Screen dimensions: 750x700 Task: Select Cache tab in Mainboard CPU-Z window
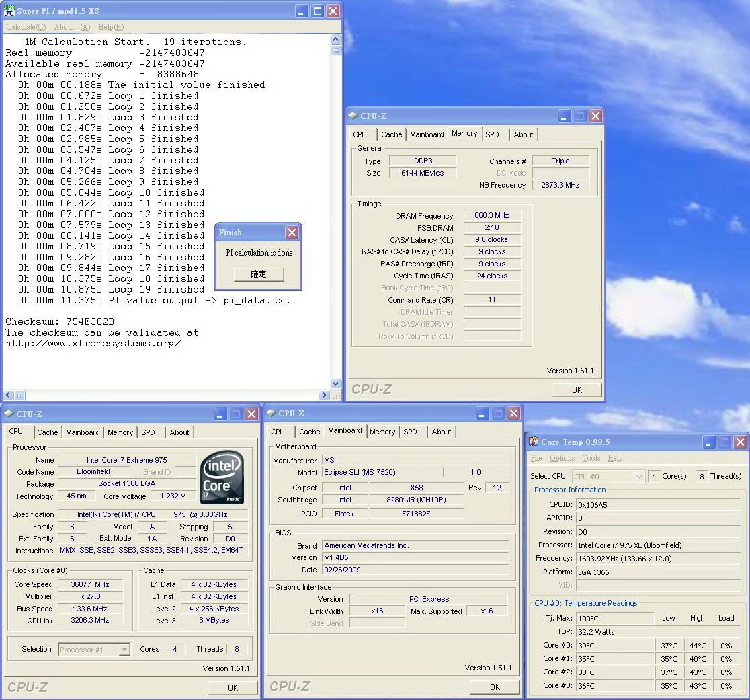pyautogui.click(x=309, y=432)
